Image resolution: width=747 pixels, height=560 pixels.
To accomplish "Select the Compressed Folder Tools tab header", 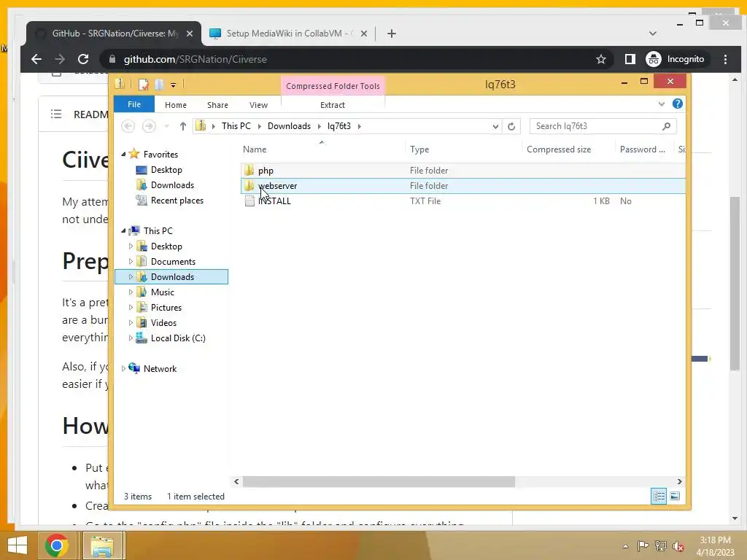I will coord(333,86).
